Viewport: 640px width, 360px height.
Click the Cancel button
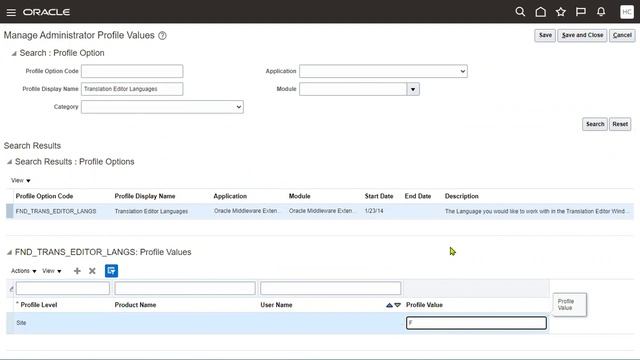coord(622,35)
